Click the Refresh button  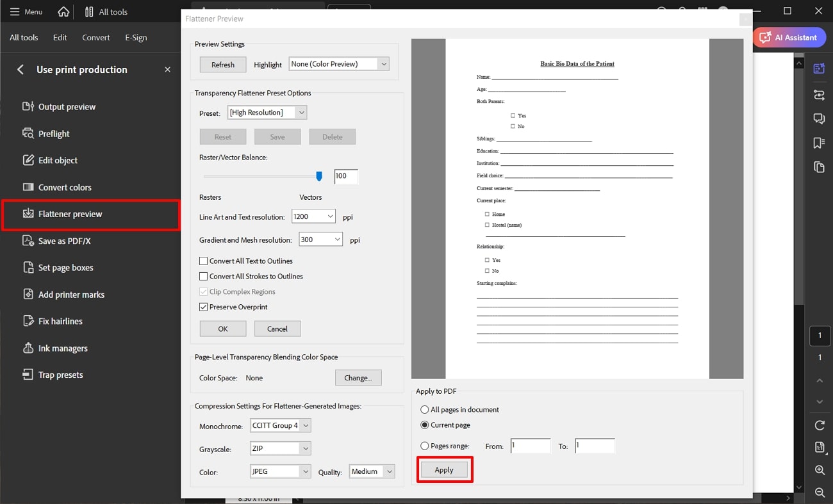click(x=223, y=65)
